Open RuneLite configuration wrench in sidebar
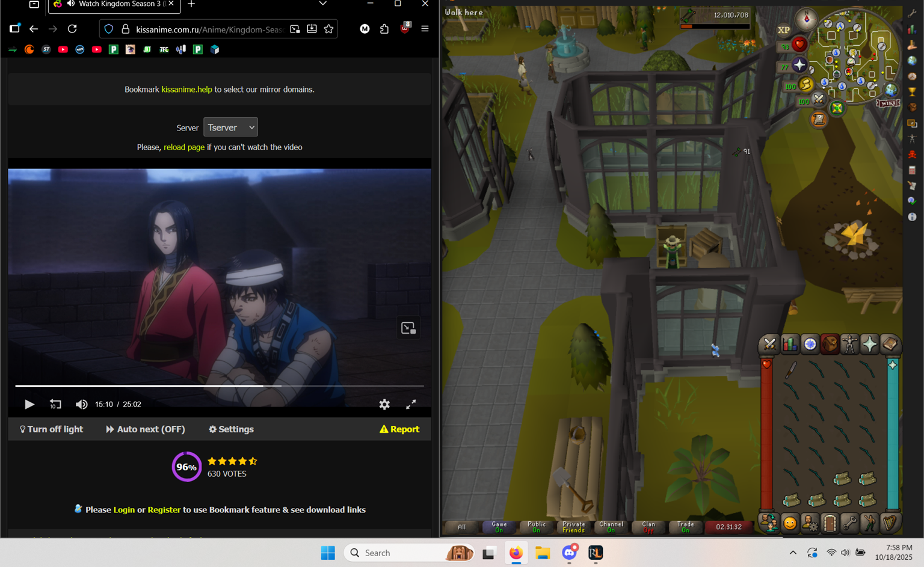The image size is (924, 567). click(913, 13)
